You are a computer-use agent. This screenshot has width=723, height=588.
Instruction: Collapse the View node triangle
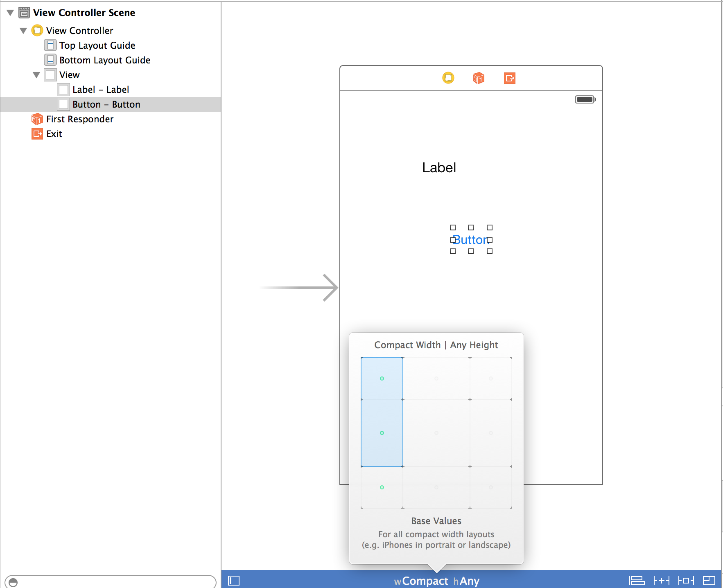tap(36, 75)
